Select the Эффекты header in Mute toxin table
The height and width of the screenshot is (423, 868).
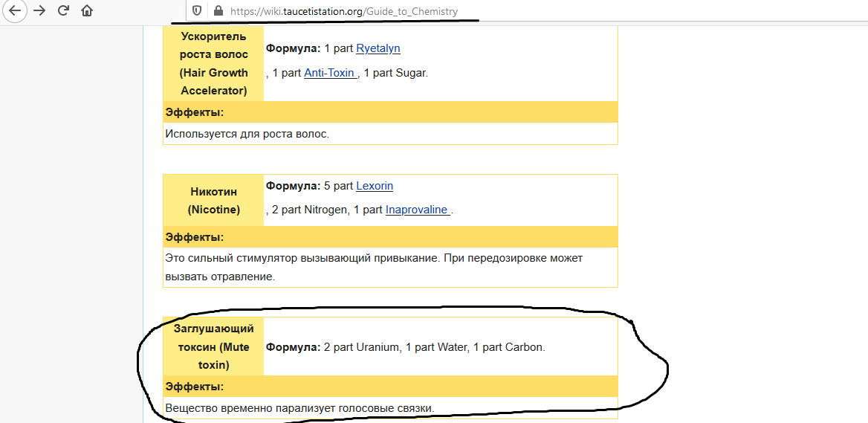(390, 387)
